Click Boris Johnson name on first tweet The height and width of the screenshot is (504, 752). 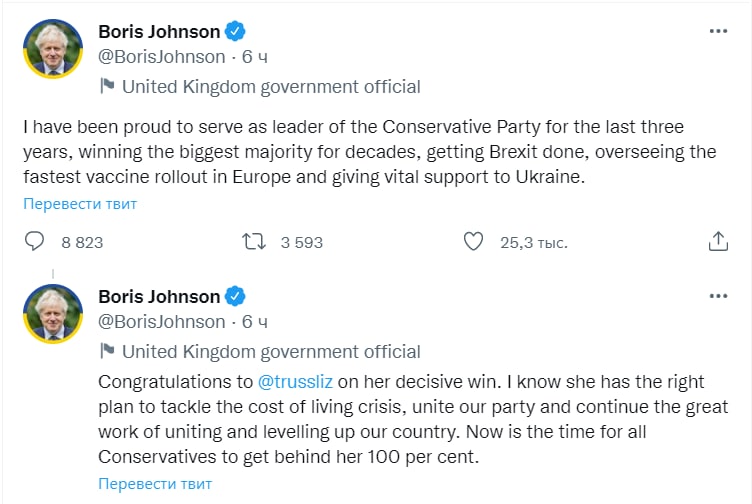coord(159,31)
